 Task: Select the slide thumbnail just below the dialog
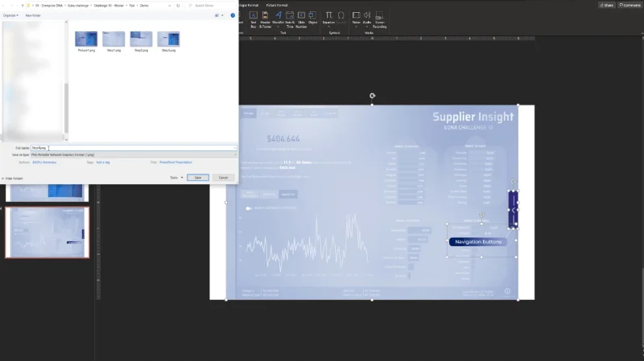47,193
